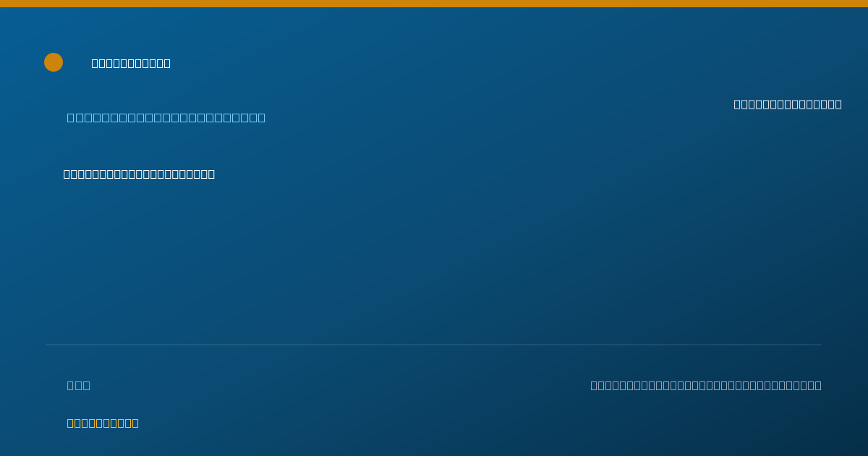Select the white subtitle line under blue headline
The width and height of the screenshot is (868, 456).
click(x=139, y=174)
